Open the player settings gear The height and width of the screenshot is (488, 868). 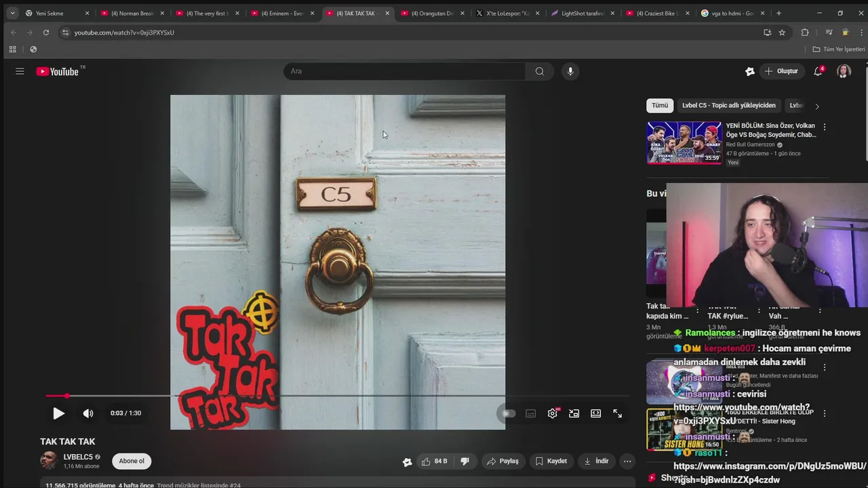tap(553, 413)
